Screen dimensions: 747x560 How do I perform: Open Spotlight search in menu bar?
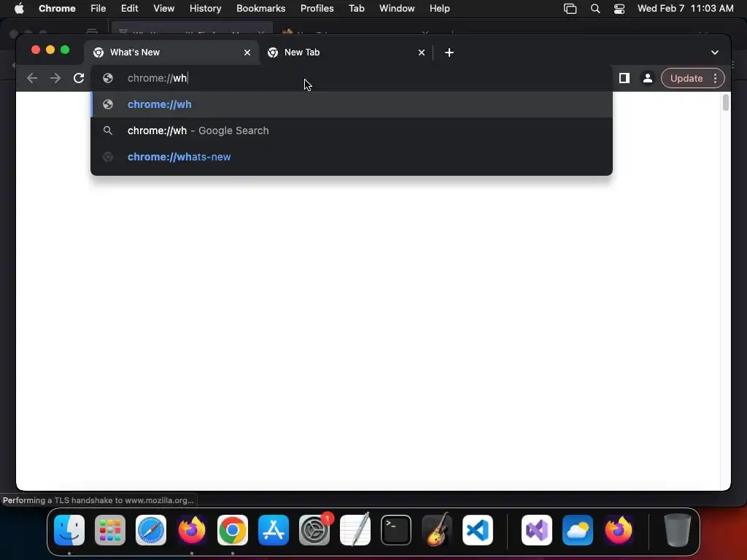click(595, 9)
